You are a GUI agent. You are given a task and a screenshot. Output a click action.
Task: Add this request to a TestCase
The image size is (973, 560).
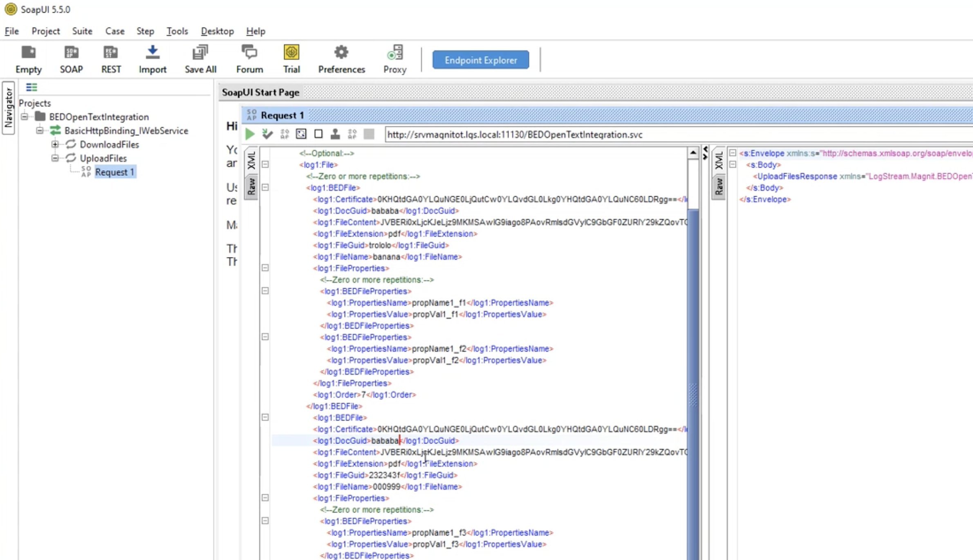(x=267, y=134)
